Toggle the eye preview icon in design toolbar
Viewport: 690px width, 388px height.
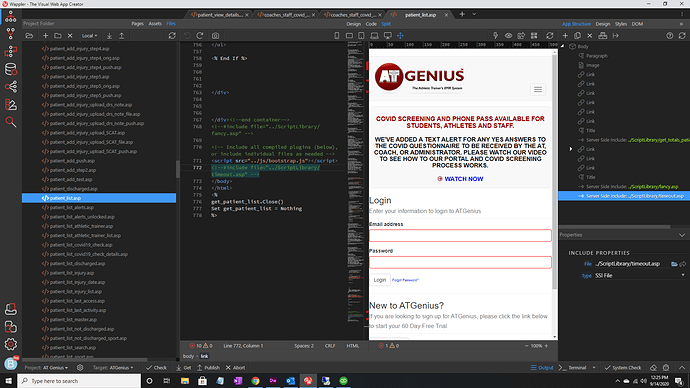[508, 36]
